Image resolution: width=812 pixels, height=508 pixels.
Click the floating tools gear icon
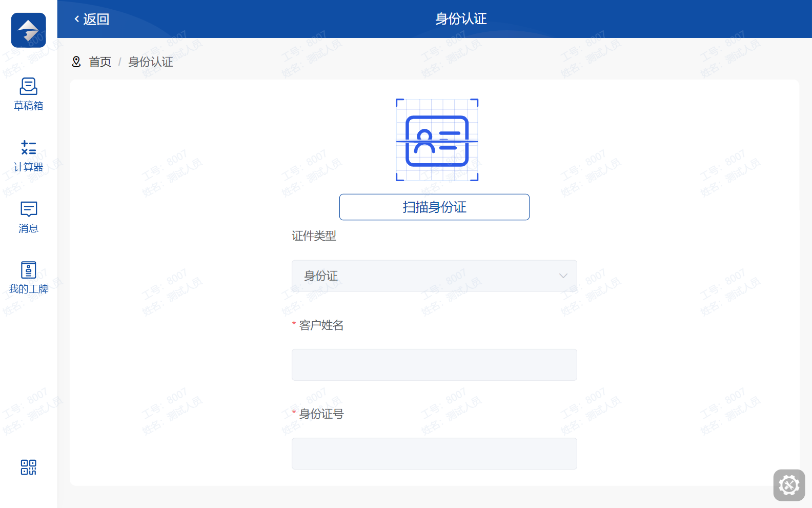[789, 485]
